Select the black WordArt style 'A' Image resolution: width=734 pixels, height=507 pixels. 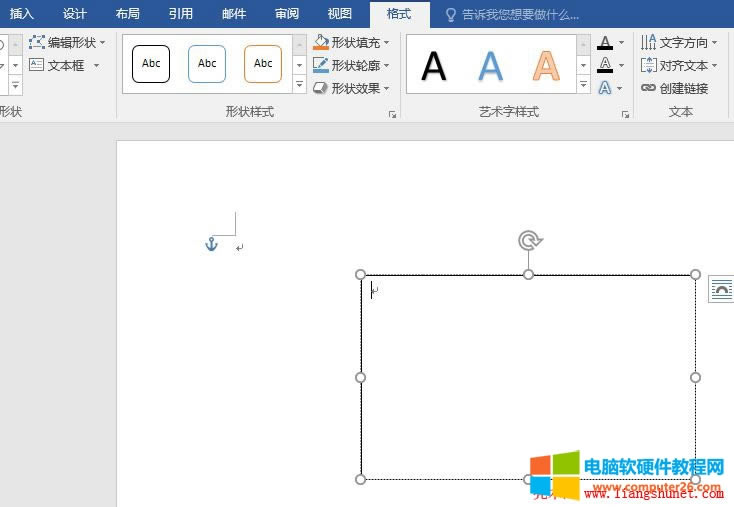(434, 65)
